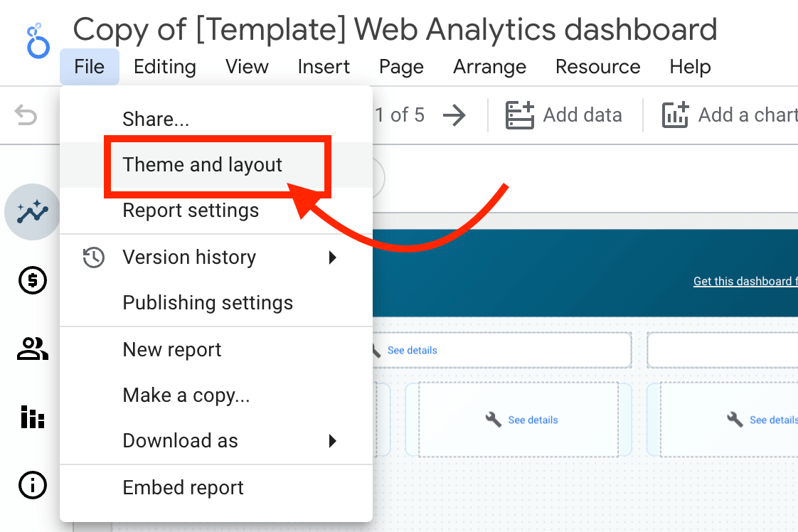Open the sparkline trends sidebar icon

pos(33,212)
